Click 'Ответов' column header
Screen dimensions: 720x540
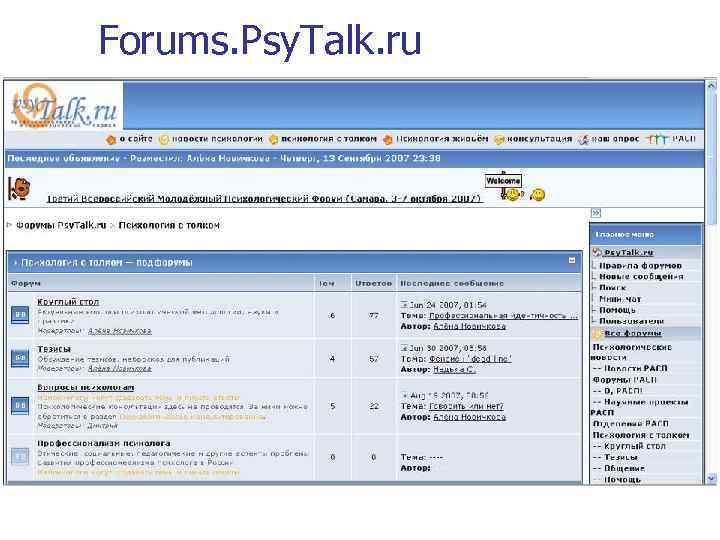tap(373, 283)
